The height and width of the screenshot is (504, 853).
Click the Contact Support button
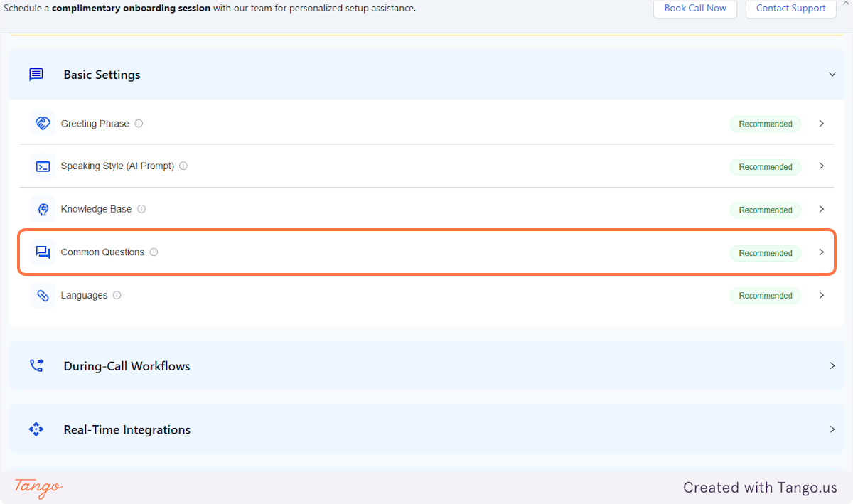(x=791, y=9)
